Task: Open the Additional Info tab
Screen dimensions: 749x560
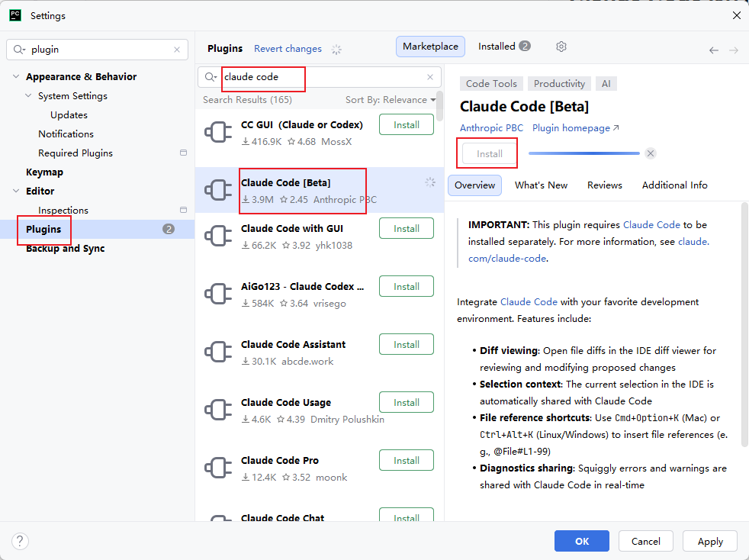Action: pyautogui.click(x=674, y=185)
